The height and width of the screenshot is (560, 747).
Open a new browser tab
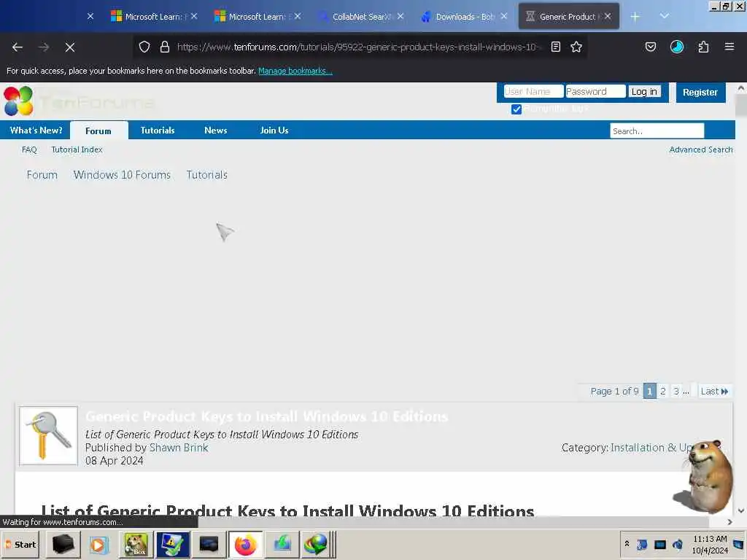pos(635,17)
